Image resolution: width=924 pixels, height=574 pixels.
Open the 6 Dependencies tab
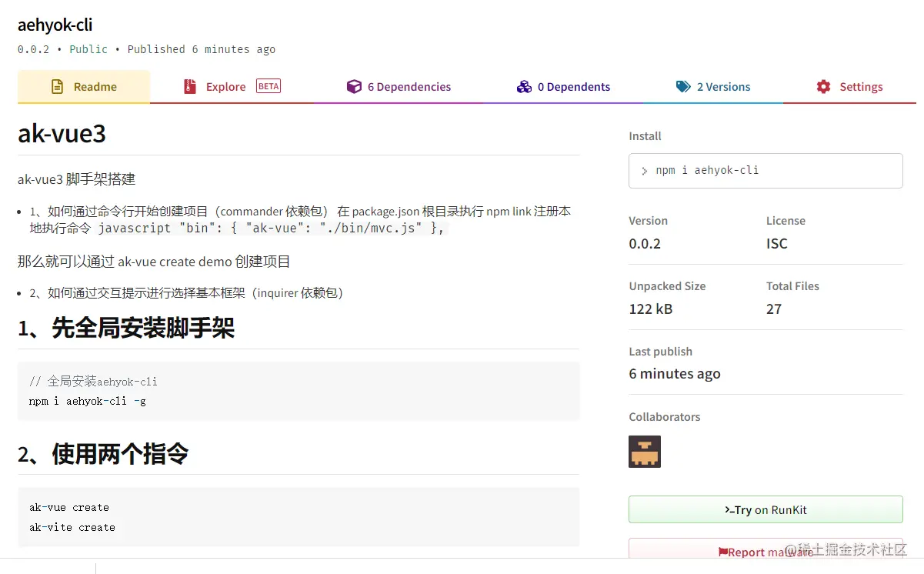[399, 87]
